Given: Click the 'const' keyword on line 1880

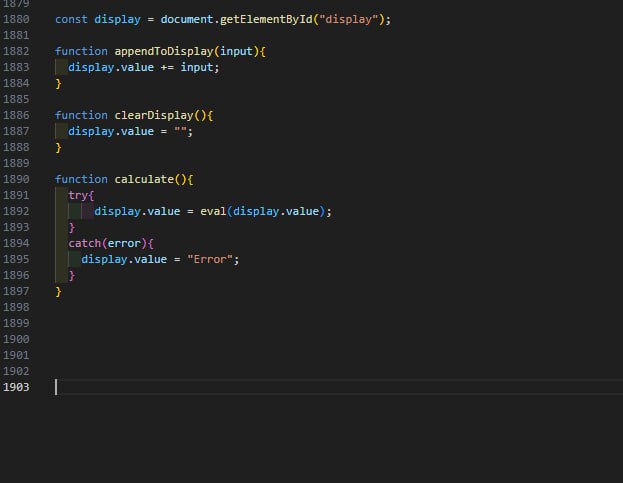Looking at the screenshot, I should click(x=71, y=19).
